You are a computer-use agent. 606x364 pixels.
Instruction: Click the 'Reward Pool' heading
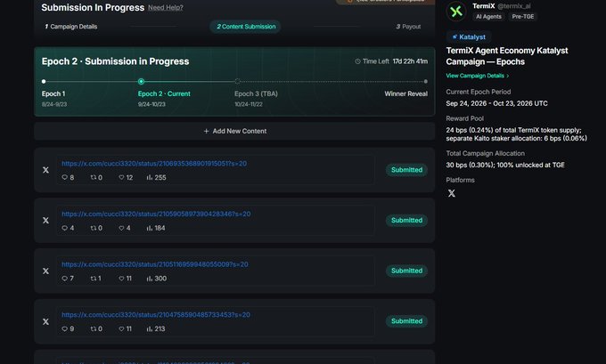pos(464,118)
